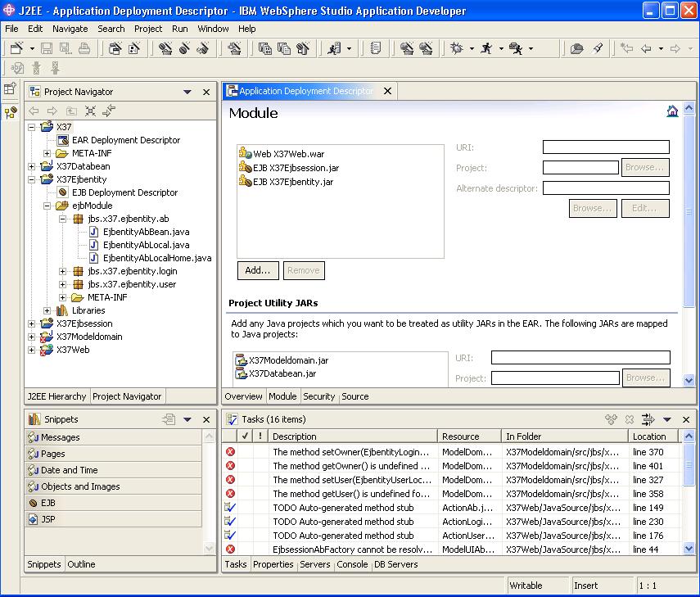Click the completed checkmark column header in Tasks

coord(245,436)
